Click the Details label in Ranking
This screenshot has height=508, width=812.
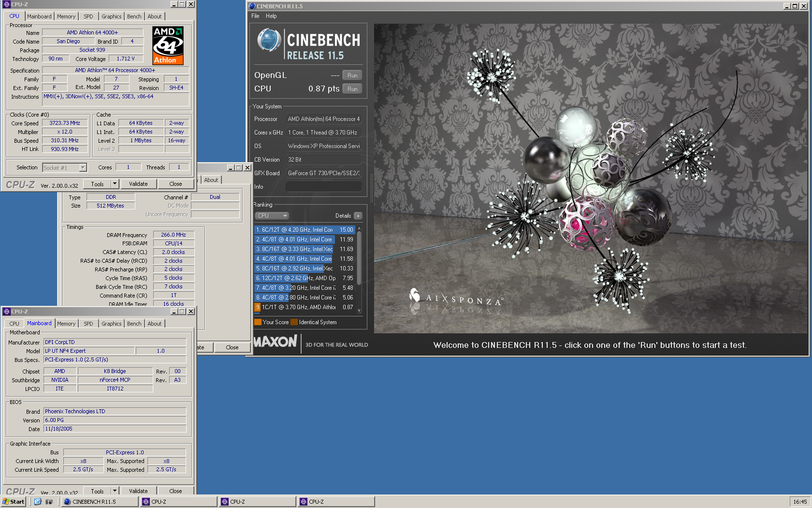(343, 216)
